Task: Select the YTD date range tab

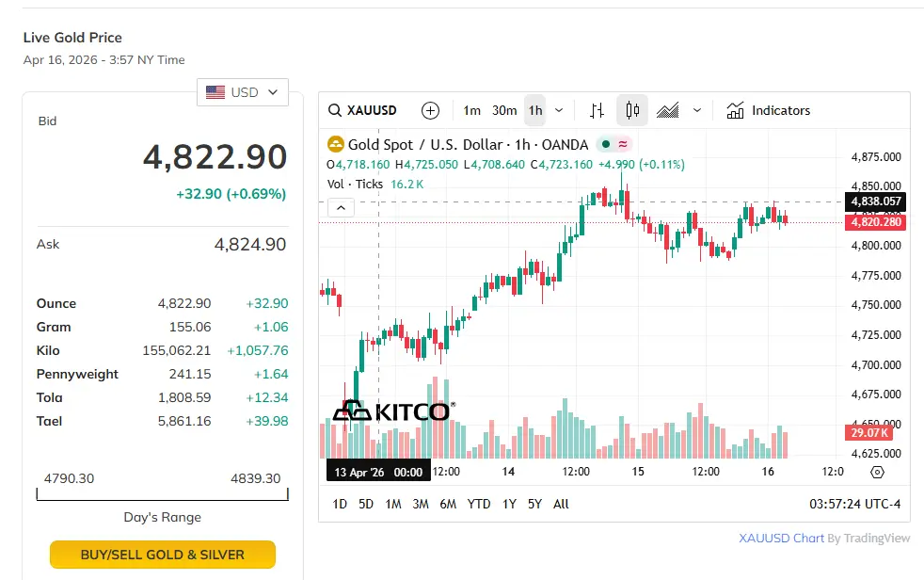Action: (x=479, y=505)
